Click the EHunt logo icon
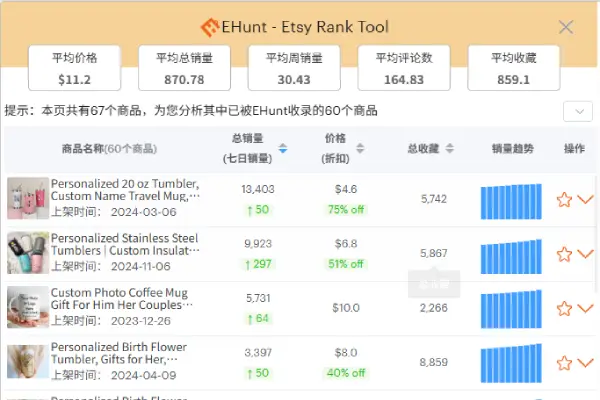This screenshot has height=400, width=600. coord(209,27)
